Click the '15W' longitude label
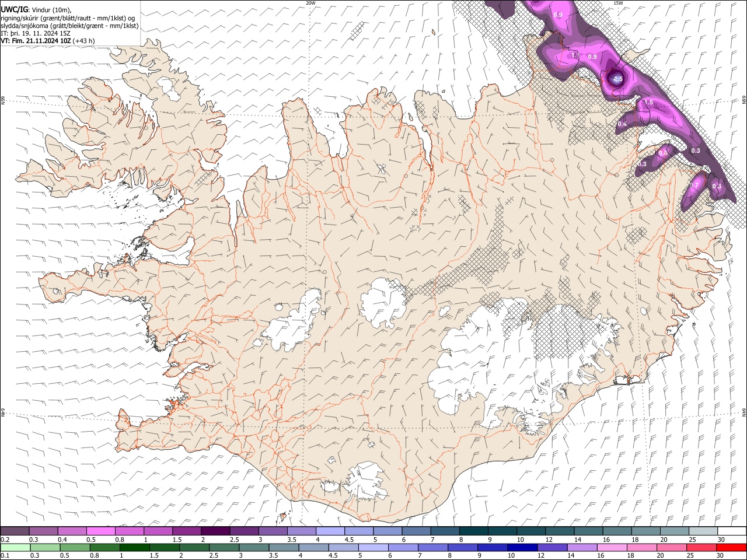This screenshot has width=747, height=560. point(618,3)
